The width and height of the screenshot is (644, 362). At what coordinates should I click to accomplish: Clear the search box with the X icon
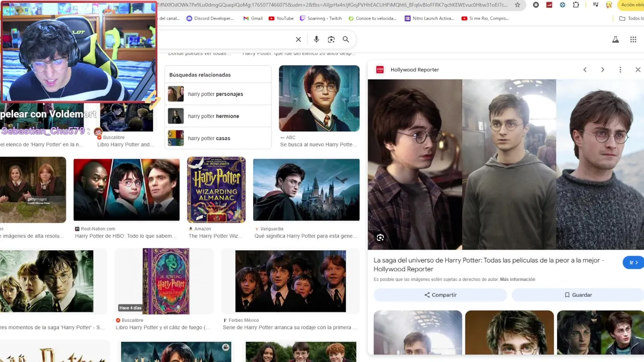(298, 39)
